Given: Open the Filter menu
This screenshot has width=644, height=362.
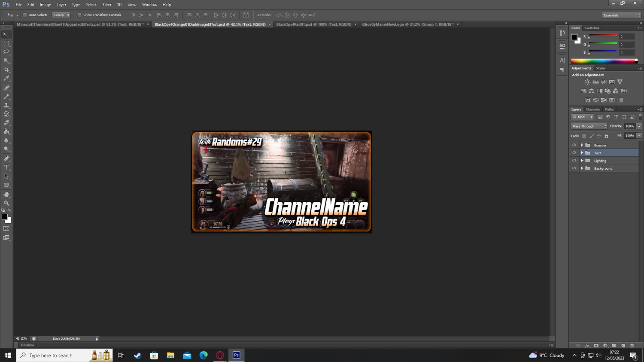Looking at the screenshot, I should coord(107,5).
